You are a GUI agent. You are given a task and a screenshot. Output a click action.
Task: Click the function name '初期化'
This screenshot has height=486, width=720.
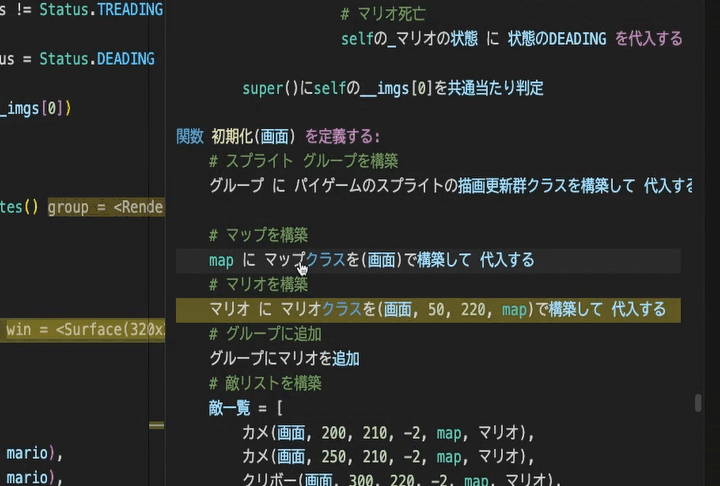tap(232, 137)
